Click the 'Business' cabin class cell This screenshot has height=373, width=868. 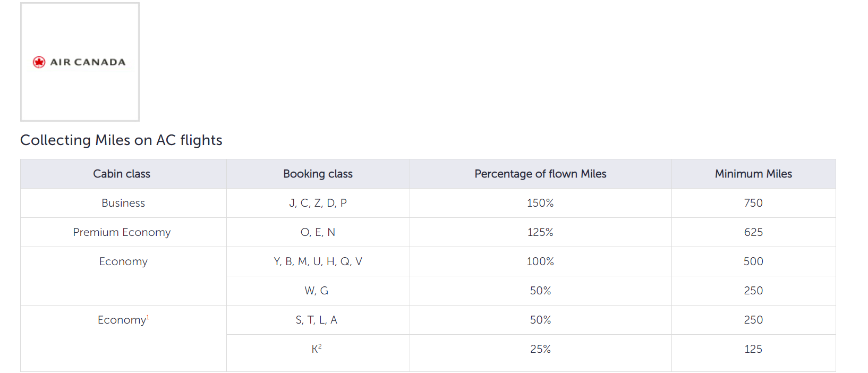[x=123, y=203]
